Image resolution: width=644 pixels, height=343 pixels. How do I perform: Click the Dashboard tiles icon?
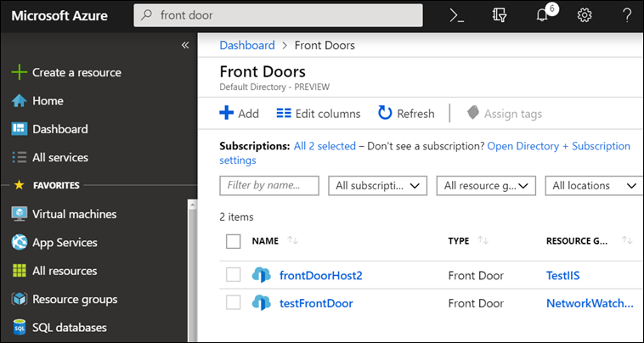click(19, 129)
